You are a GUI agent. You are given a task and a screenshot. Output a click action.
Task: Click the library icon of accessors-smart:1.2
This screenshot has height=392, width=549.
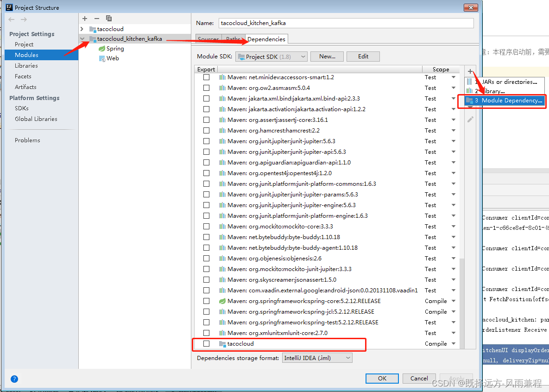[x=222, y=77]
